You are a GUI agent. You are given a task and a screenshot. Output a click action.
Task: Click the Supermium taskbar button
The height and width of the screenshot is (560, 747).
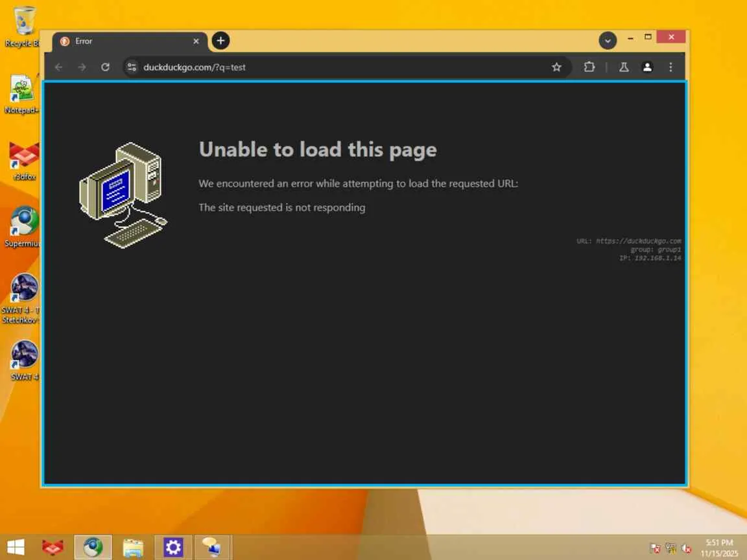pos(93,547)
